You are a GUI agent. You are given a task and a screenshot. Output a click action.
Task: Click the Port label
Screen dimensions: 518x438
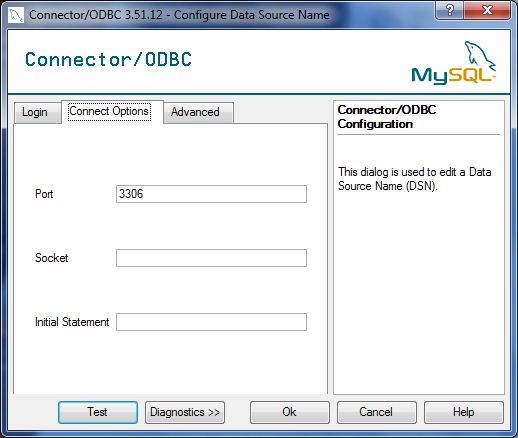click(x=44, y=194)
